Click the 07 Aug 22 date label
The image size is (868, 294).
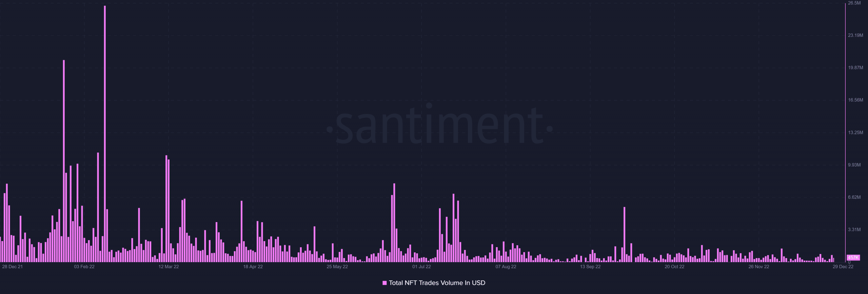point(506,267)
